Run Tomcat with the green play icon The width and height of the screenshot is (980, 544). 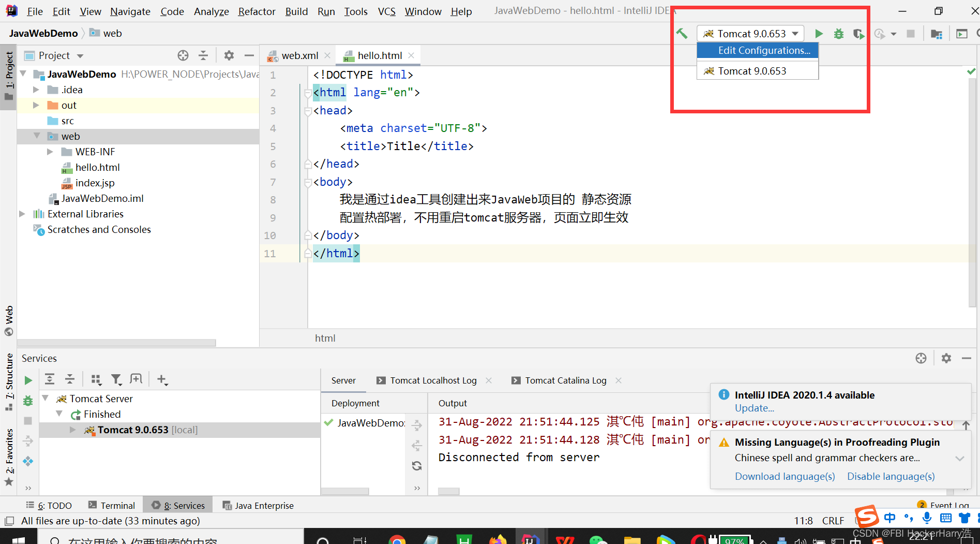(819, 34)
